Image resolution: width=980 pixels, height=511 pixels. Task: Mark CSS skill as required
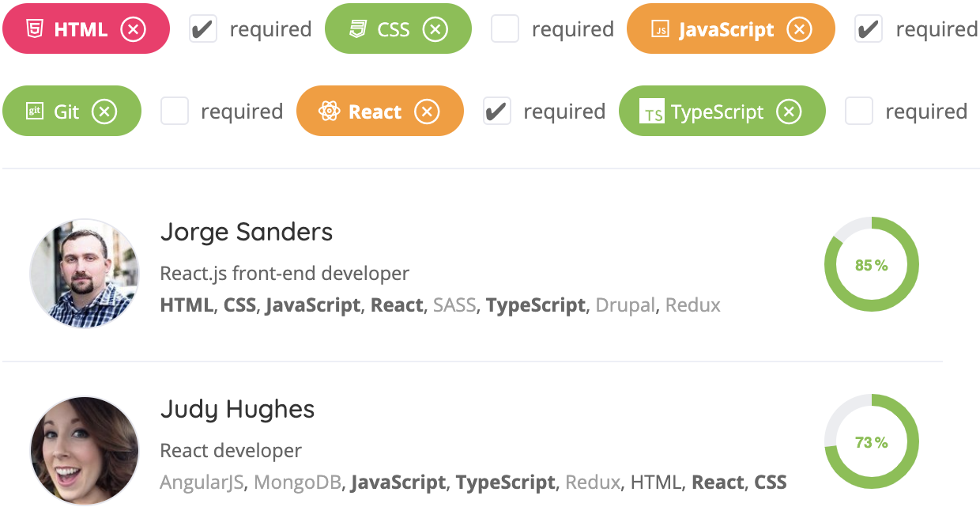pyautogui.click(x=505, y=29)
